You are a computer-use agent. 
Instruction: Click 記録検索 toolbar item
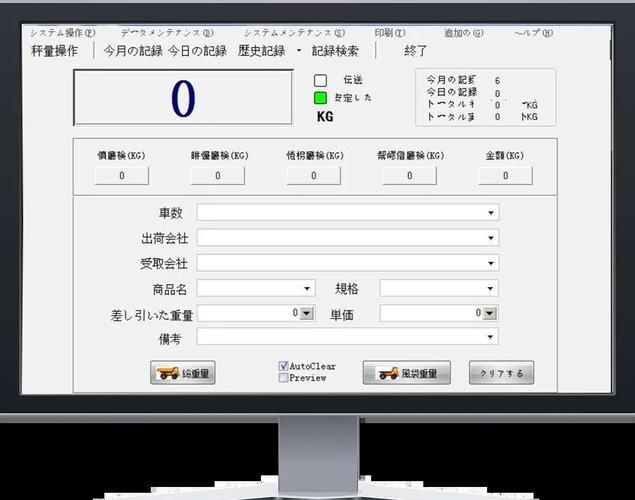pos(335,51)
